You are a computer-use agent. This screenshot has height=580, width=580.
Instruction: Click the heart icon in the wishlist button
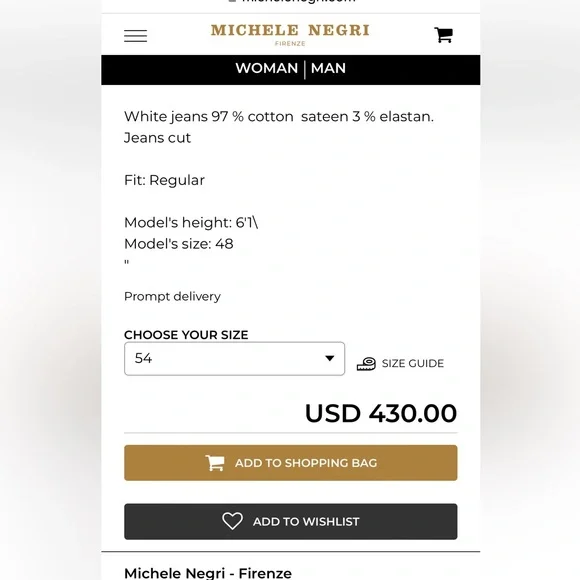pyautogui.click(x=232, y=521)
